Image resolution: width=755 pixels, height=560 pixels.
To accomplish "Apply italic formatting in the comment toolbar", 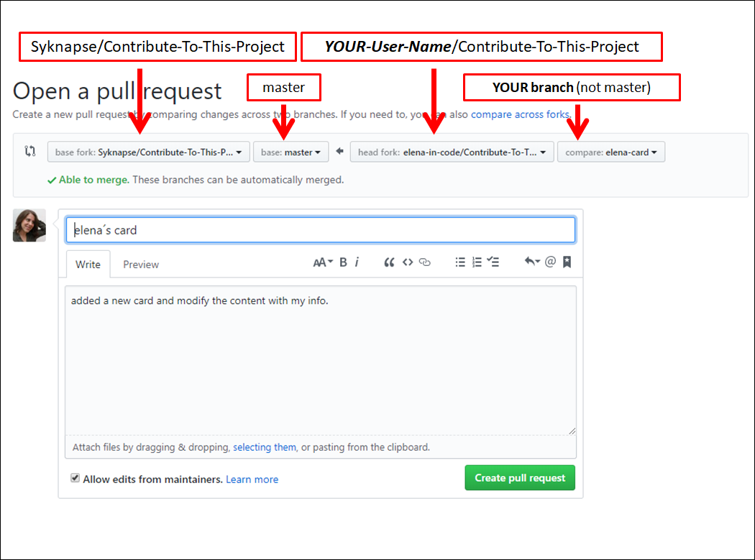I will (357, 262).
